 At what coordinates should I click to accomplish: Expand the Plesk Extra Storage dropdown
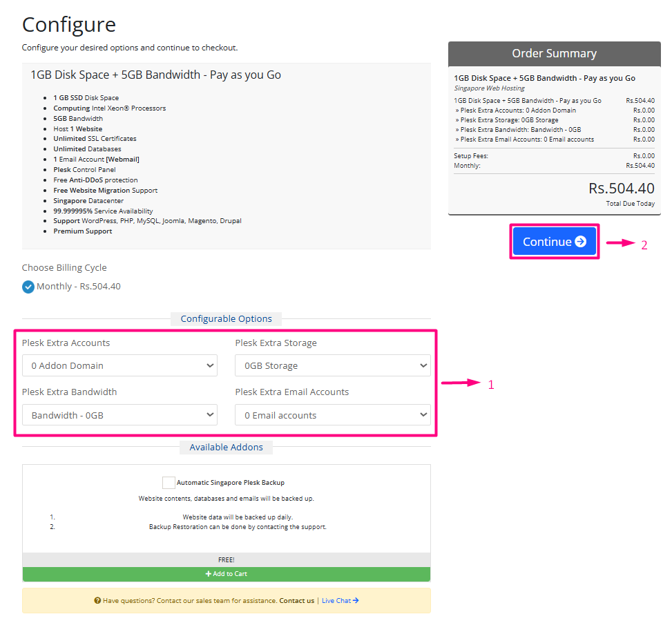click(x=332, y=366)
